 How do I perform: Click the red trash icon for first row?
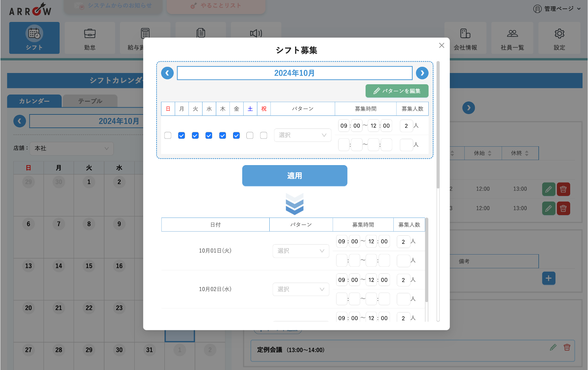tap(563, 189)
